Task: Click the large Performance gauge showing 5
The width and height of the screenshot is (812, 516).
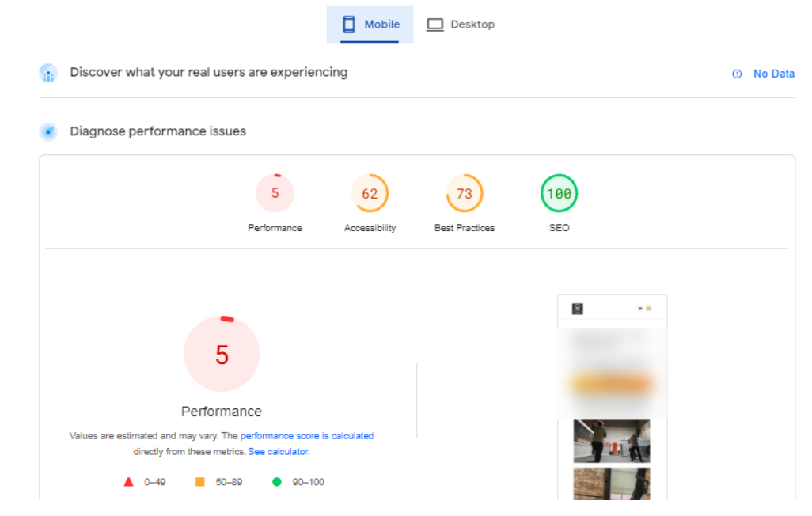Action: pos(222,354)
